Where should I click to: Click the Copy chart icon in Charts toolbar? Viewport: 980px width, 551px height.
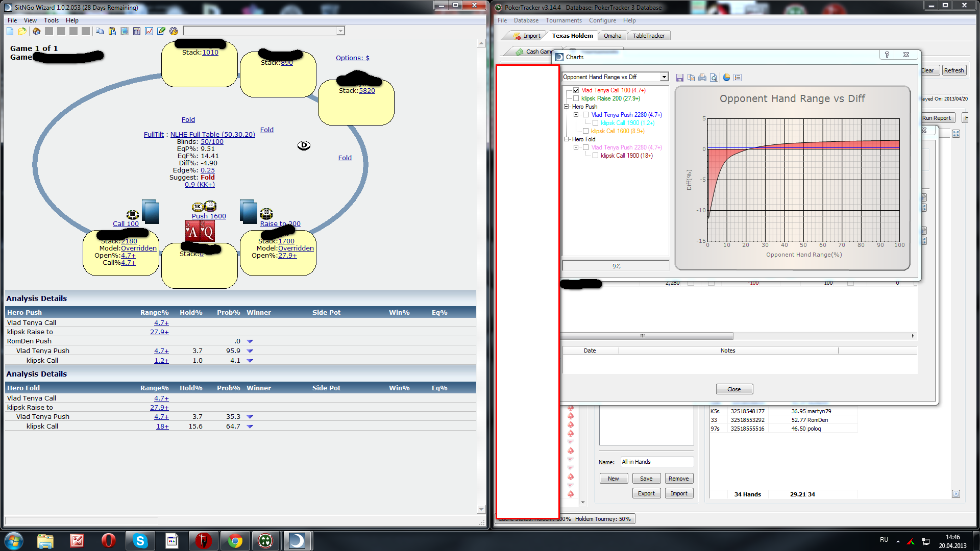pyautogui.click(x=691, y=78)
